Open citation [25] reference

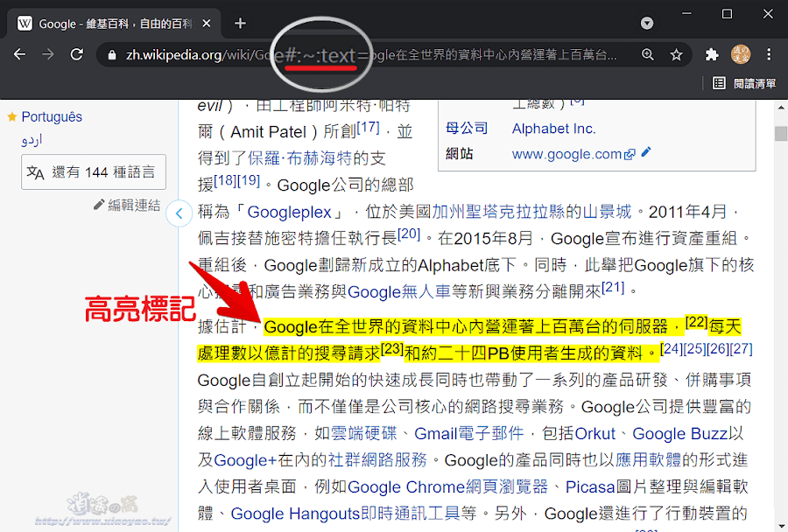[x=694, y=348]
